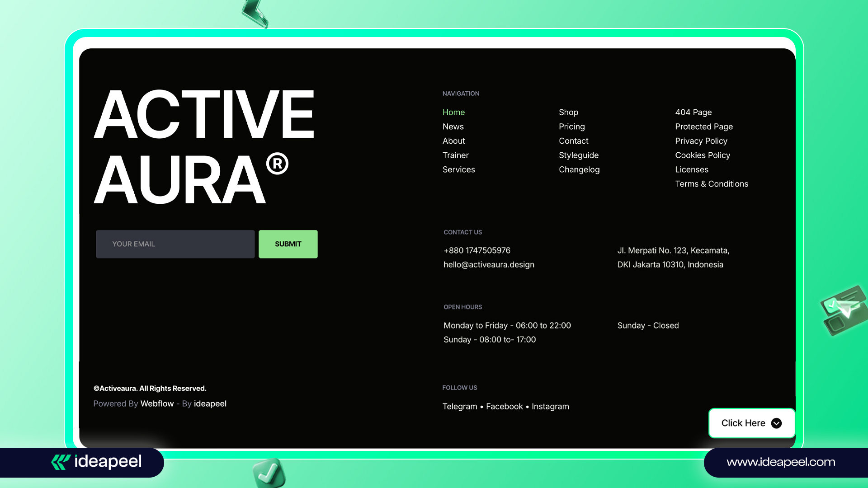Open the Click Here dropdown button
868x488 pixels.
pyautogui.click(x=751, y=423)
